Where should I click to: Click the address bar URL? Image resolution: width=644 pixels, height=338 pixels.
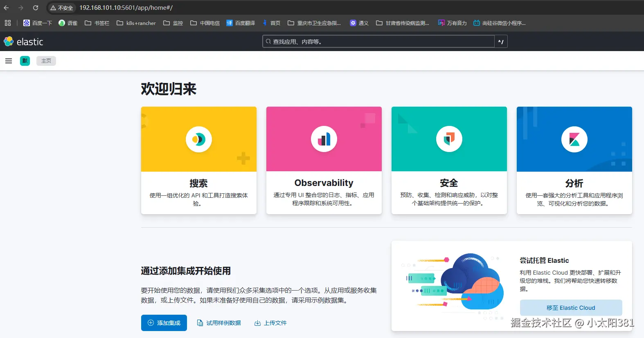point(126,8)
